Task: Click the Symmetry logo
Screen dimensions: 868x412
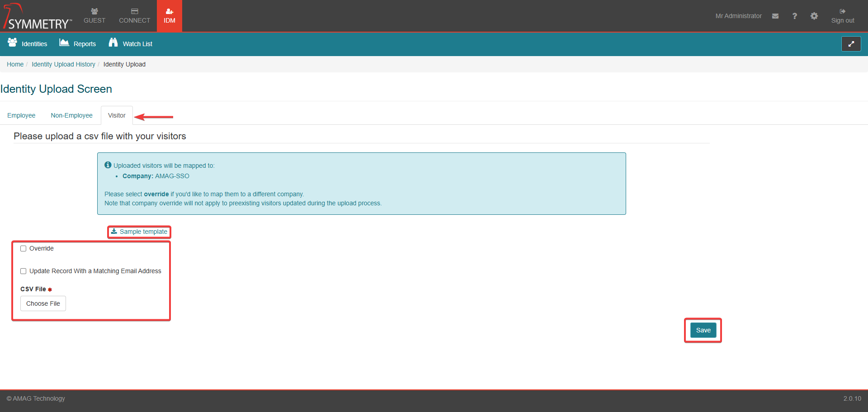Action: pyautogui.click(x=38, y=17)
